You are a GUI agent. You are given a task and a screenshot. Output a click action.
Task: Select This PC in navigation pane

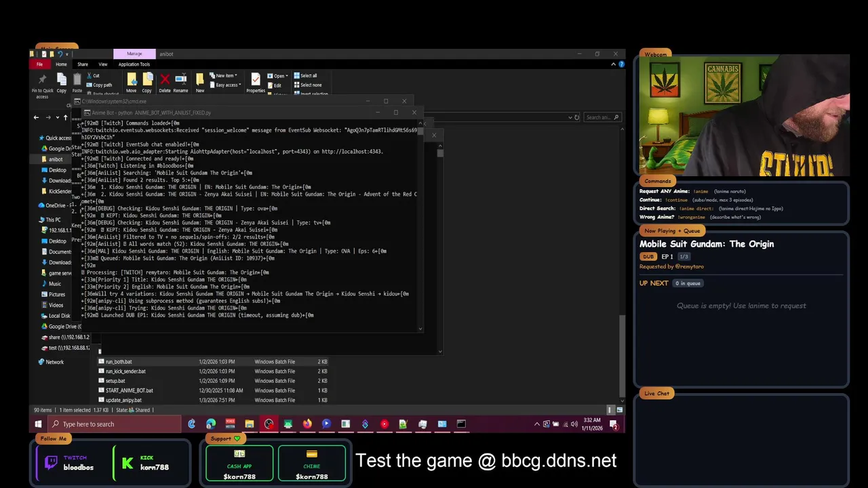pos(50,220)
